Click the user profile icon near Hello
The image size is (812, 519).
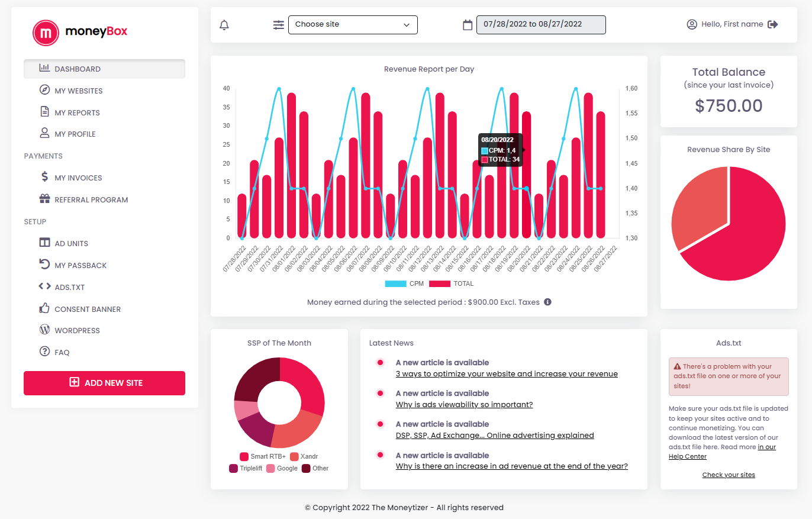692,24
